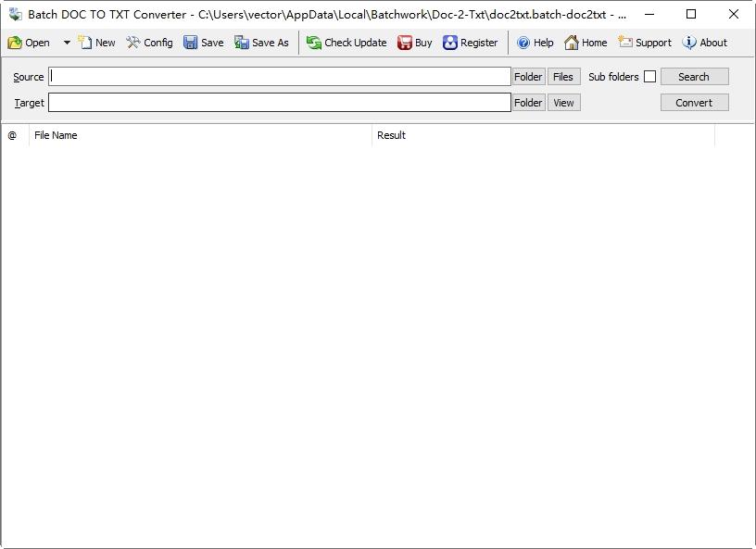Image resolution: width=756 pixels, height=549 pixels.
Task: Create a new project with the New icon
Action: tap(85, 43)
